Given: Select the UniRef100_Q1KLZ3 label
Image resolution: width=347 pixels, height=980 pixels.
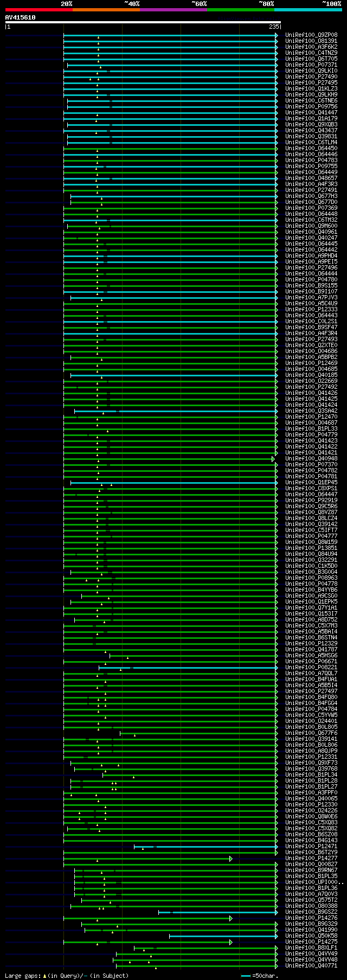Looking at the screenshot, I should coord(311,88).
